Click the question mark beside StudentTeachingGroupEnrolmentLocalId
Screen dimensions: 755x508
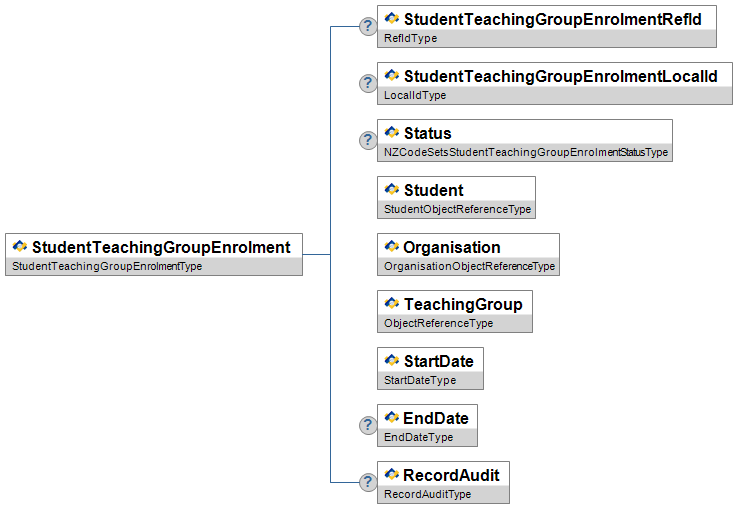click(368, 83)
